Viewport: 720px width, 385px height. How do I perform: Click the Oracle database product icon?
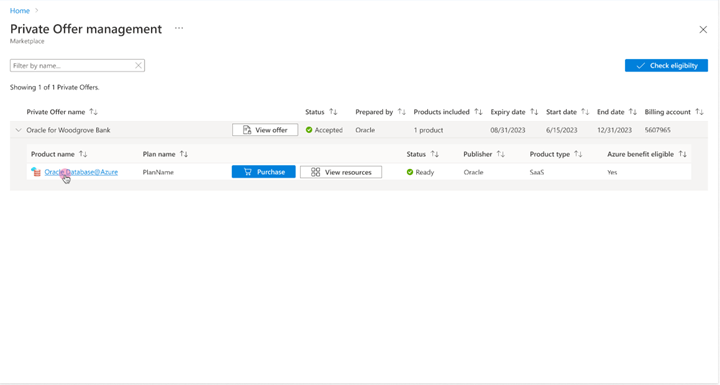[x=36, y=172]
